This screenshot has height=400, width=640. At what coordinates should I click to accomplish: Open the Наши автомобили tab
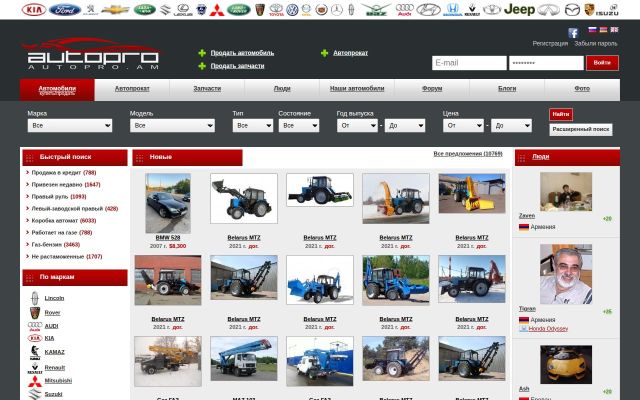pos(357,89)
